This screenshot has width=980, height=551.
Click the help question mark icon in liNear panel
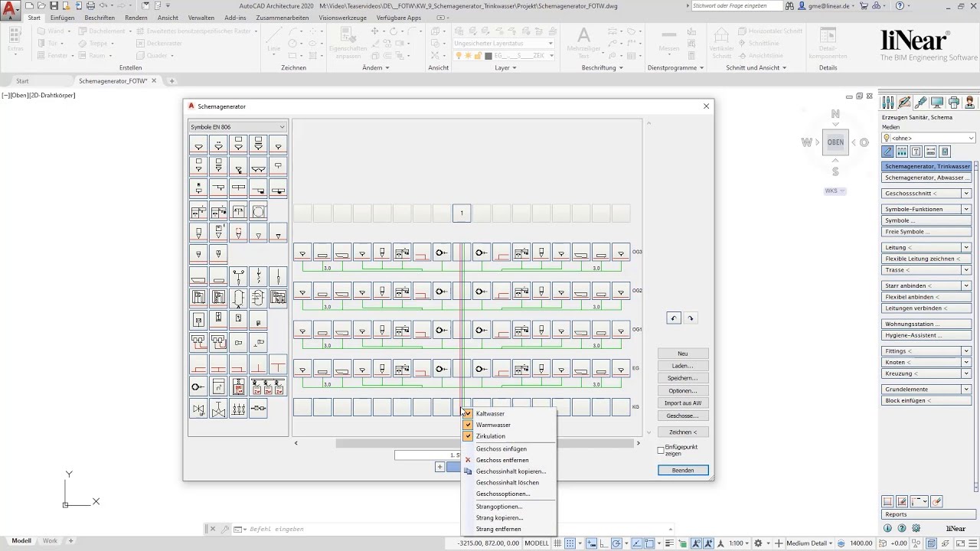click(x=902, y=528)
